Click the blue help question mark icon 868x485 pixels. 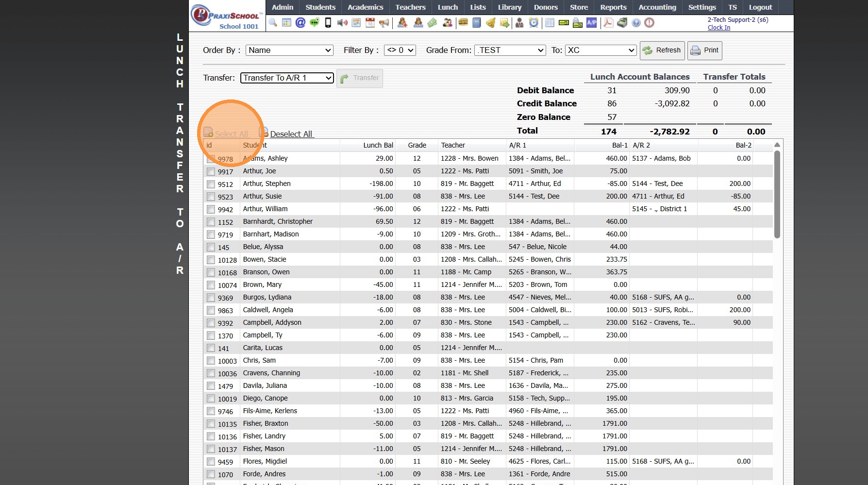(x=636, y=23)
